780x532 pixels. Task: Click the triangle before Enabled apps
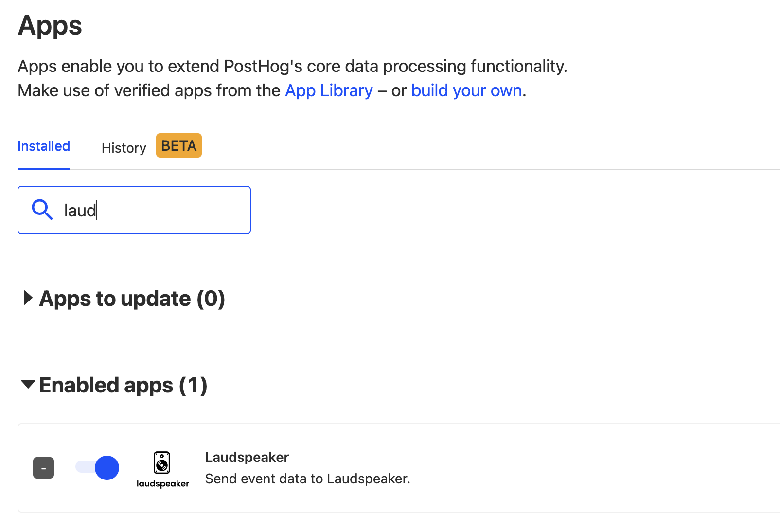[x=27, y=385]
